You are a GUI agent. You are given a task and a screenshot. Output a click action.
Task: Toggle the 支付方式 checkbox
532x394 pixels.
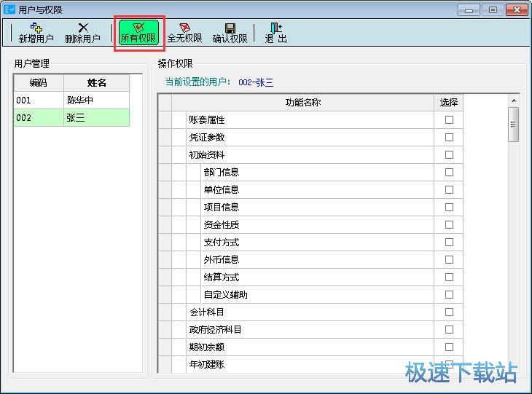pyautogui.click(x=449, y=242)
